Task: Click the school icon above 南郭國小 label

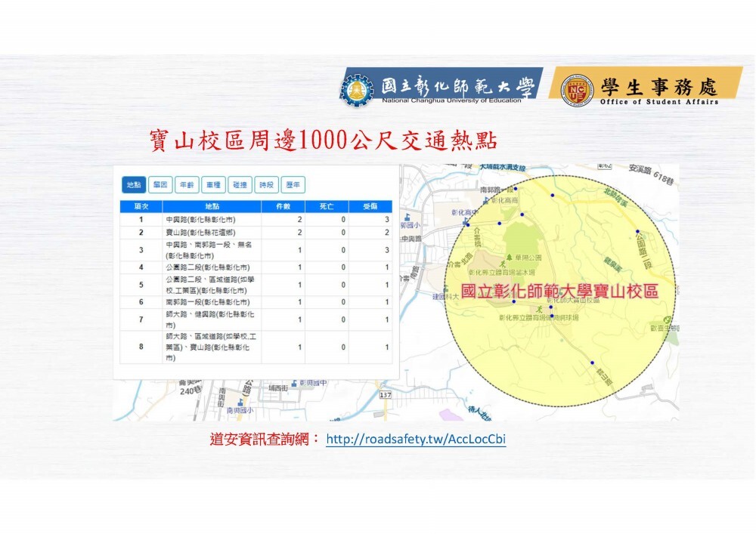Action: (408, 218)
